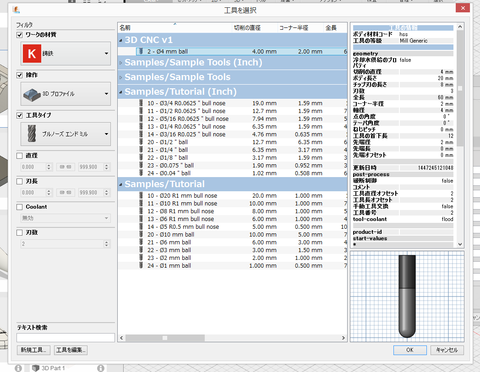The width and height of the screenshot is (480, 372).
Task: Collapse the Samples/Tutorial group
Action: pos(121,184)
